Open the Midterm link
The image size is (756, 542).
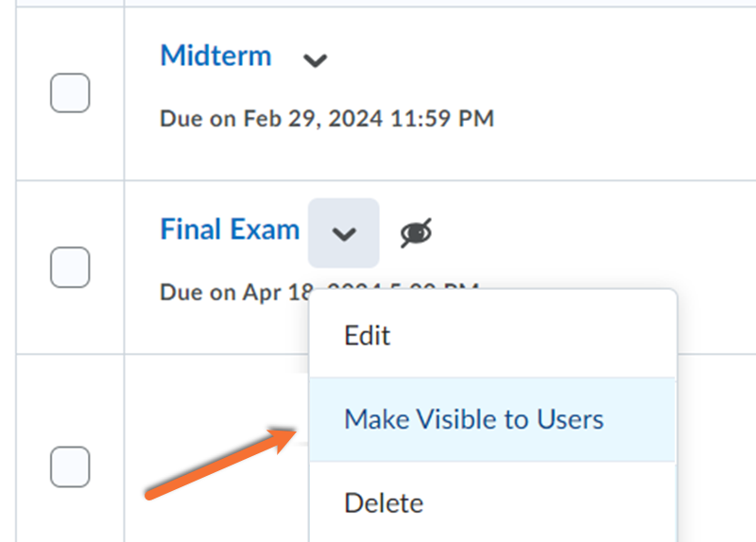pos(215,56)
